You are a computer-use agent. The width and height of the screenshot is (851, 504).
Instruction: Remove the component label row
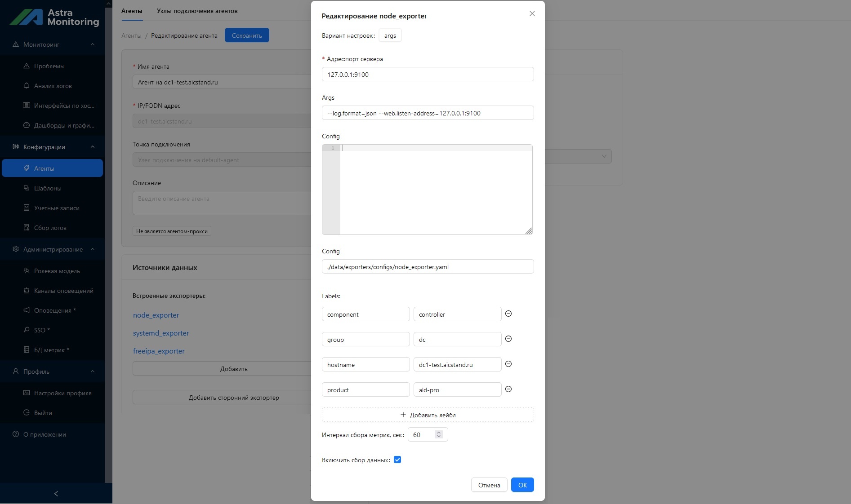(508, 314)
